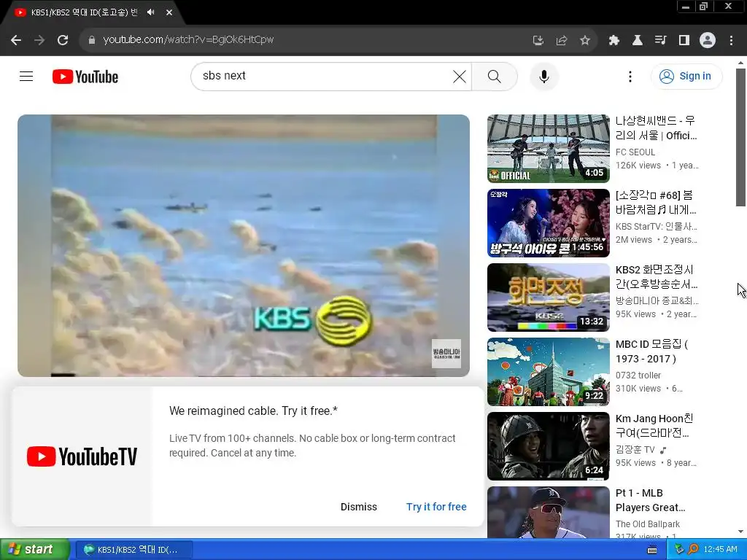Click the channel watermark in the video corner
This screenshot has width=747, height=560.
point(446,354)
